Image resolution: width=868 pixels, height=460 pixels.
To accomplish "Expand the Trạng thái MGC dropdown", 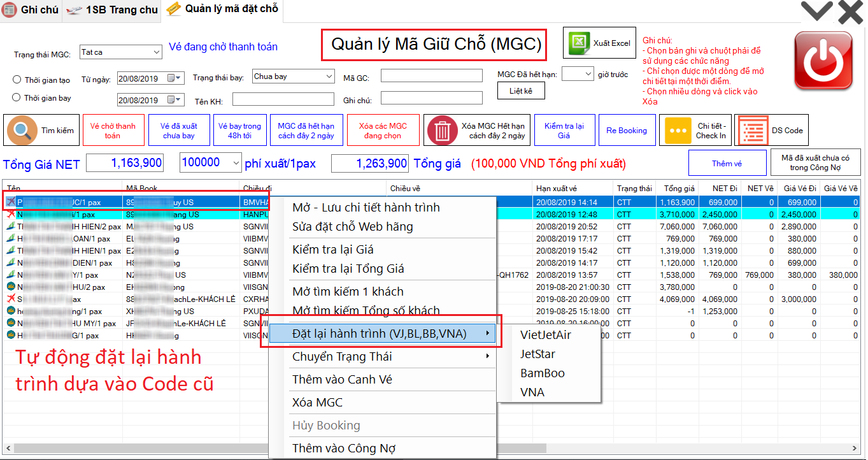I will click(x=157, y=52).
